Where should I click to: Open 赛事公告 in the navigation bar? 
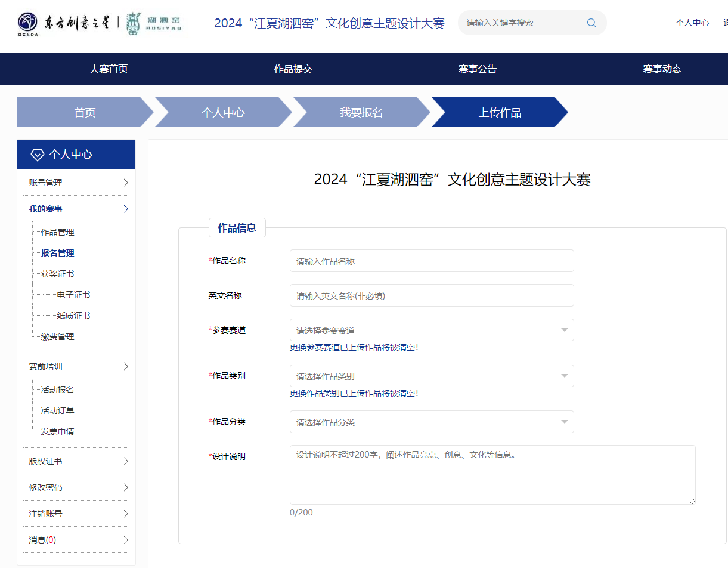pos(477,69)
